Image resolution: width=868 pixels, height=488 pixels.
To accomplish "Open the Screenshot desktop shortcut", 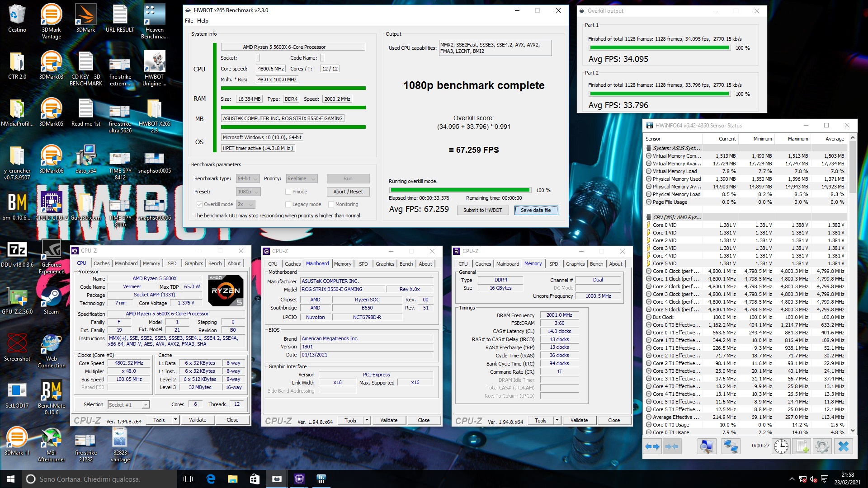I will pos(17,347).
